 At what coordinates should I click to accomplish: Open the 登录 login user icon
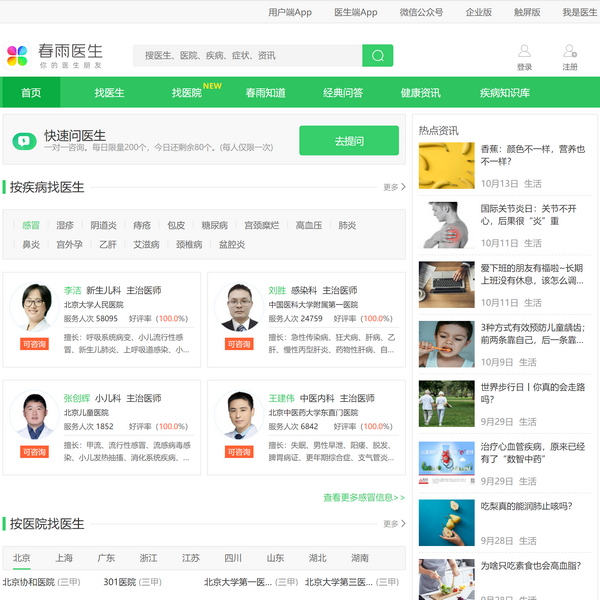(524, 51)
